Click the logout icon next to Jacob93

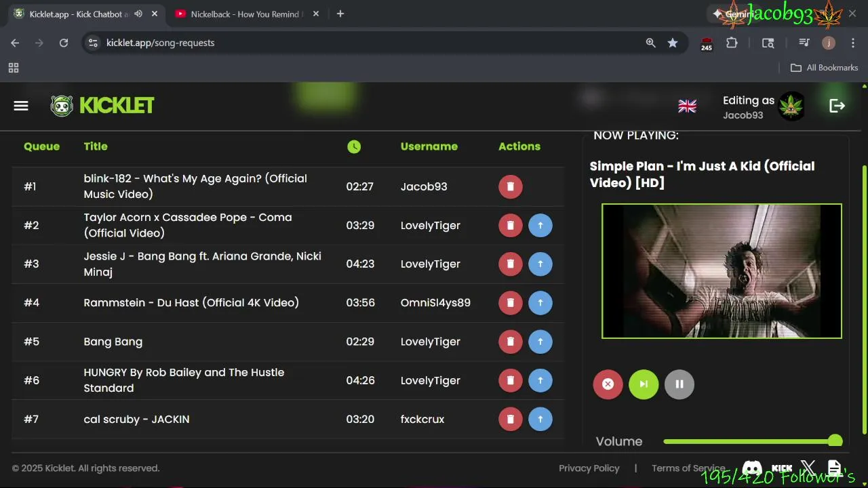[837, 106]
